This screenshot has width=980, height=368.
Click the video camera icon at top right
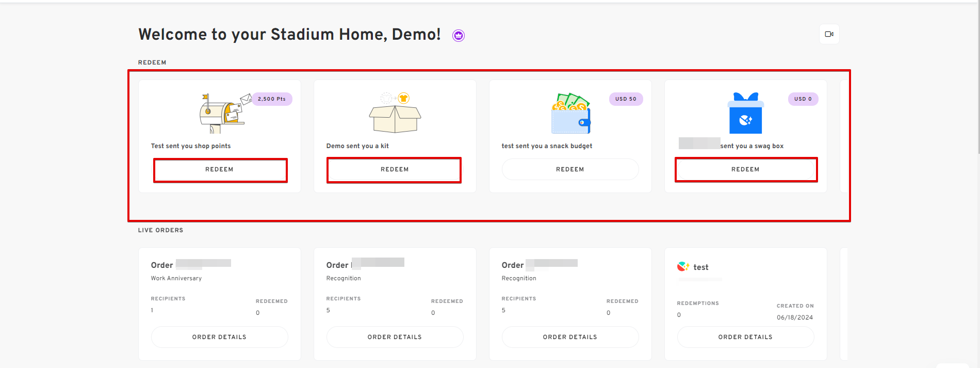[x=829, y=34]
